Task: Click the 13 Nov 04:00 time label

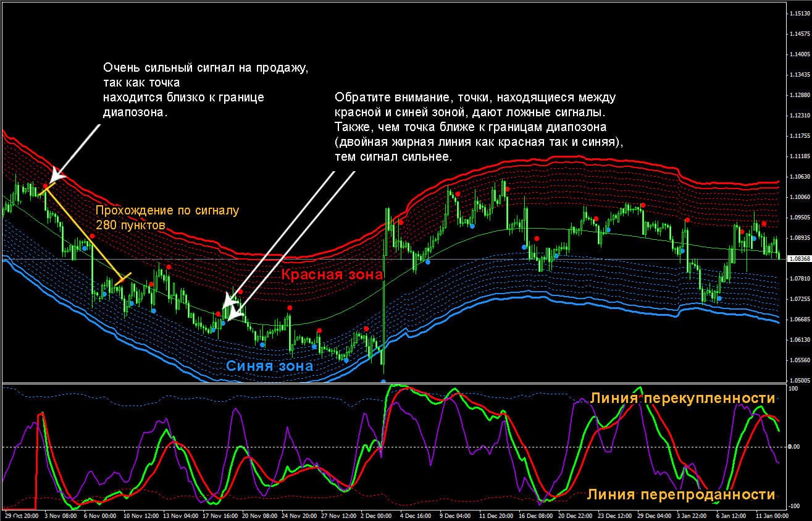Action: click(180, 515)
